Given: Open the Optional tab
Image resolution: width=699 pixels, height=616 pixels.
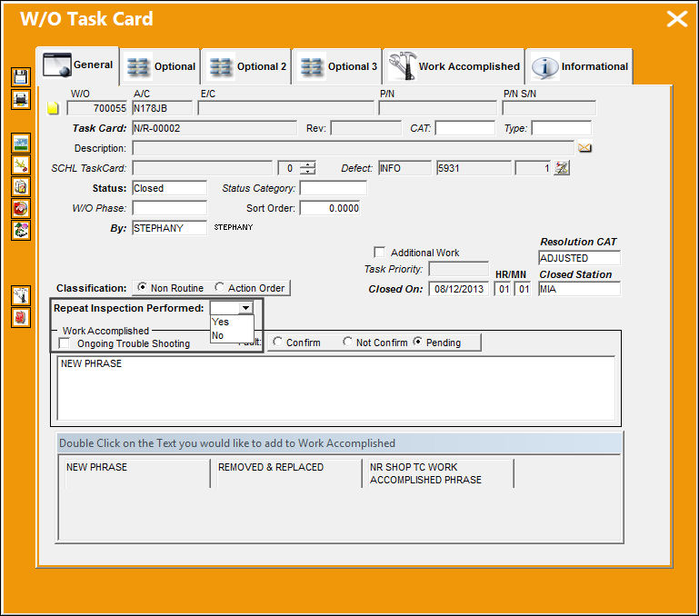Looking at the screenshot, I should point(161,66).
